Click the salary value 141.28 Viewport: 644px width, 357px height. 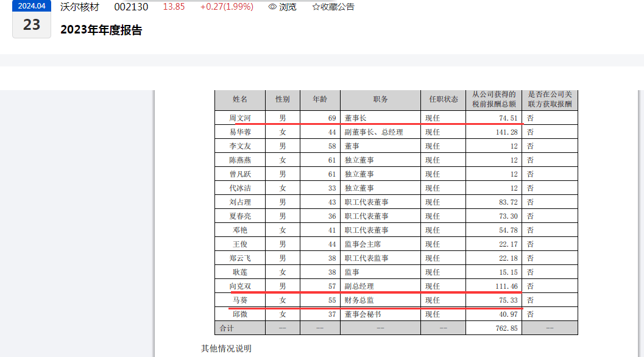tap(507, 132)
